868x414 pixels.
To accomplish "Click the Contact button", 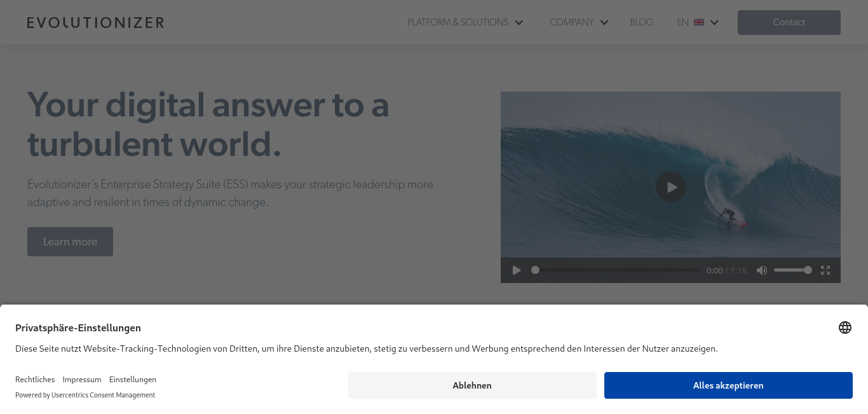I will point(789,22).
